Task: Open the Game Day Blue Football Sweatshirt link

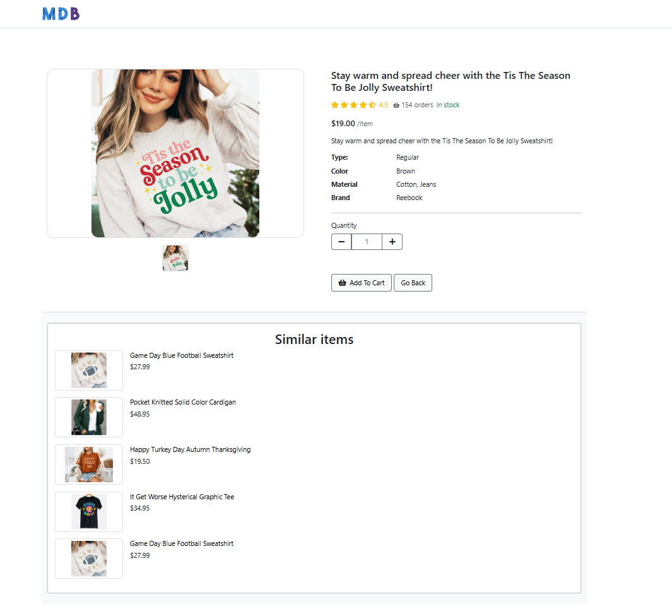Action: point(182,355)
